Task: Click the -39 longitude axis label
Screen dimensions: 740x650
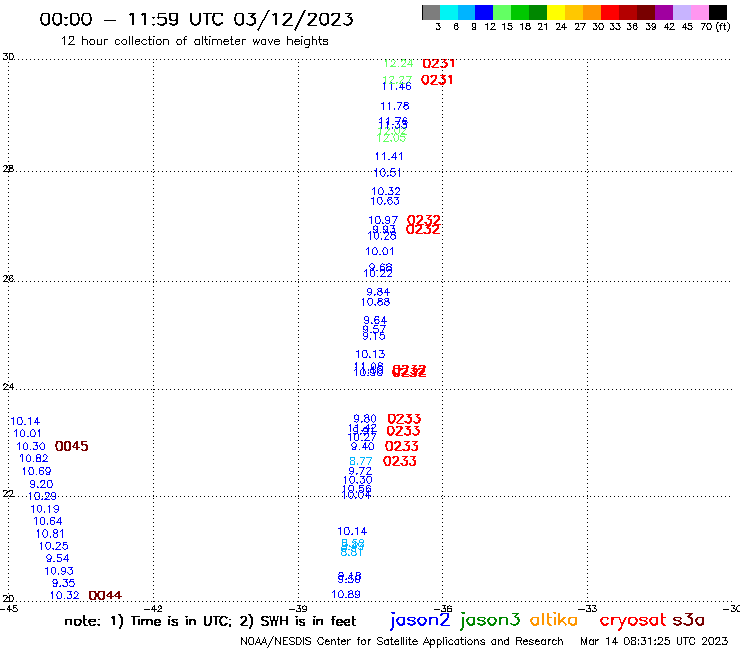Action: [299, 608]
